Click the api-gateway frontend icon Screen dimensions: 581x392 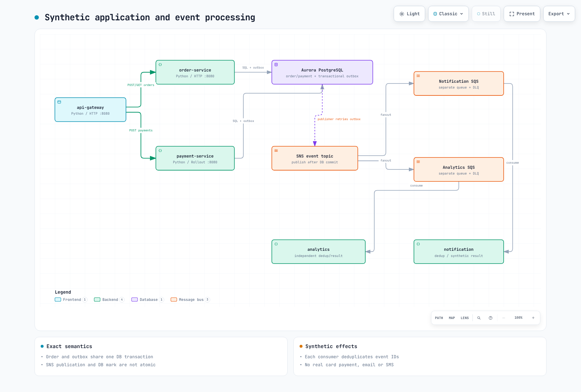(59, 102)
